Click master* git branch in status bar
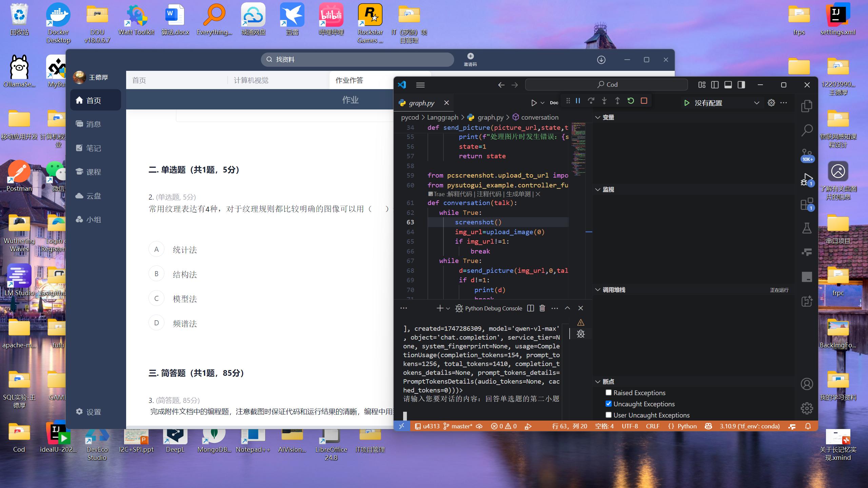The height and width of the screenshot is (488, 868). point(458,426)
